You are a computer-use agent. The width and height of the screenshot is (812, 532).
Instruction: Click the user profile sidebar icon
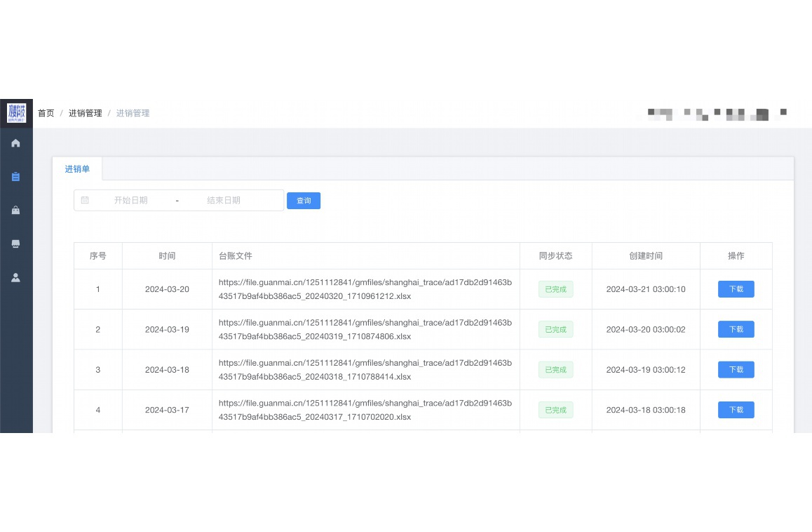(15, 277)
